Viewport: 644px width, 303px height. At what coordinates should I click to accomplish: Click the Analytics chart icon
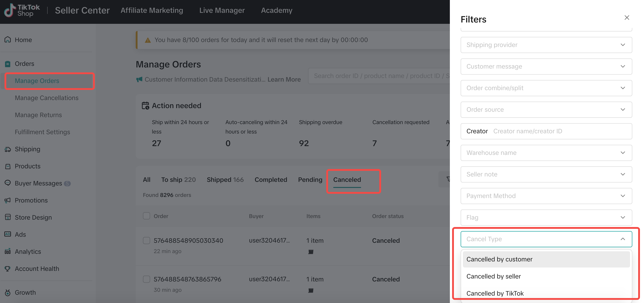(x=8, y=251)
